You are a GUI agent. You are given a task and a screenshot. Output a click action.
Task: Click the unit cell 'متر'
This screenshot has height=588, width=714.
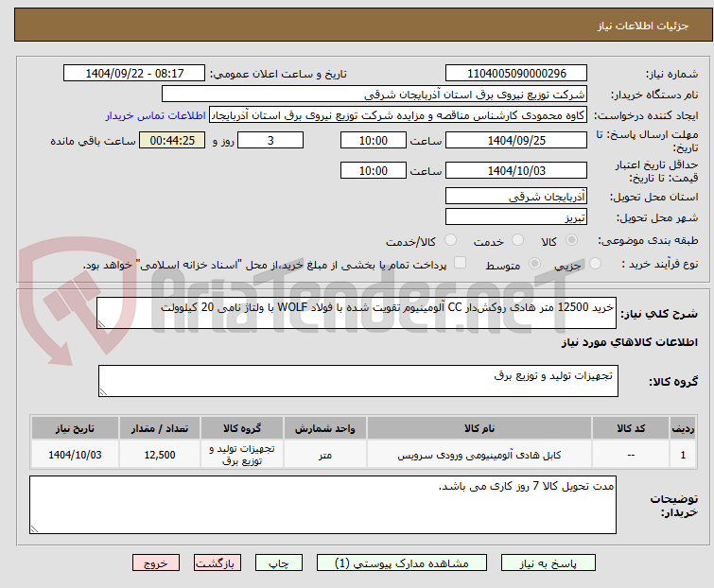(325, 455)
